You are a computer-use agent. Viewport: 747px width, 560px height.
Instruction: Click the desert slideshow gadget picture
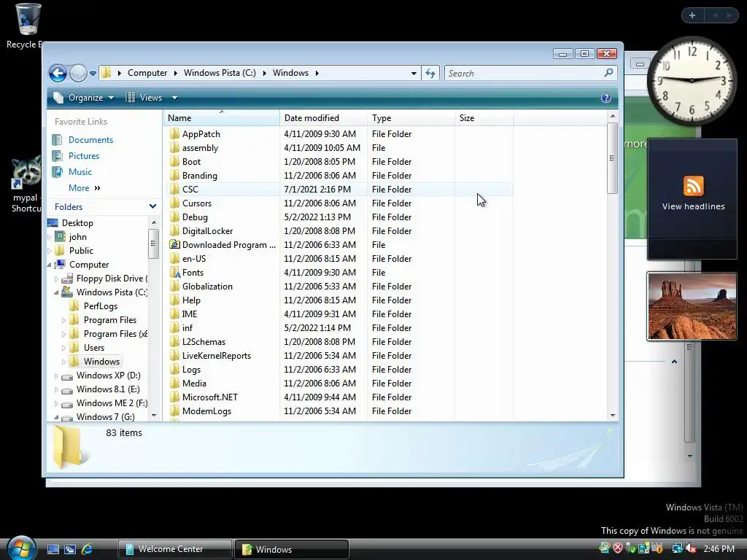pyautogui.click(x=692, y=306)
